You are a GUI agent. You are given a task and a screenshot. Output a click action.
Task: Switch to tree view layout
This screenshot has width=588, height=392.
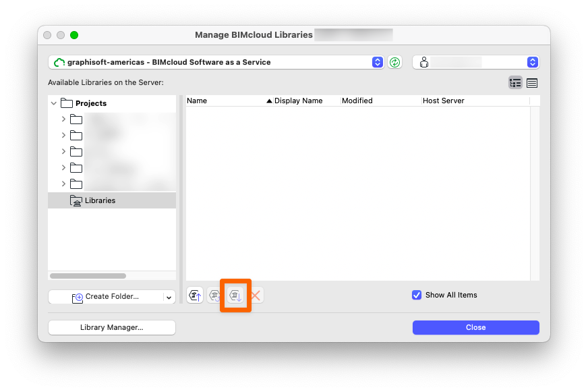click(x=515, y=83)
